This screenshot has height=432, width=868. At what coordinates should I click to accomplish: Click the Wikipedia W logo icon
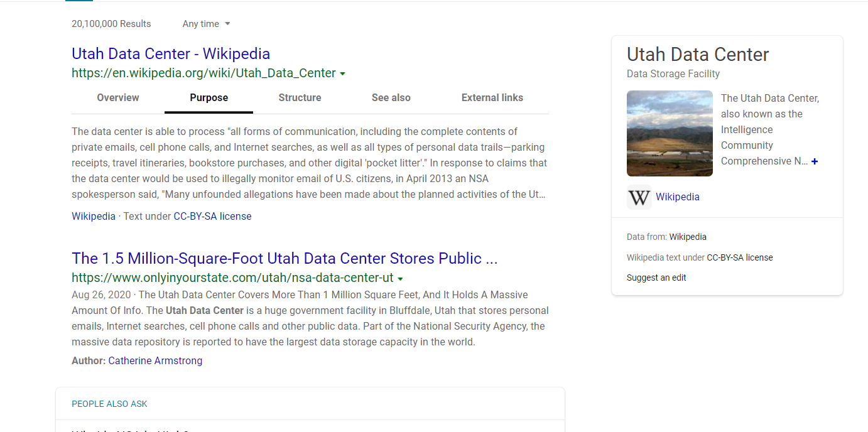[639, 198]
